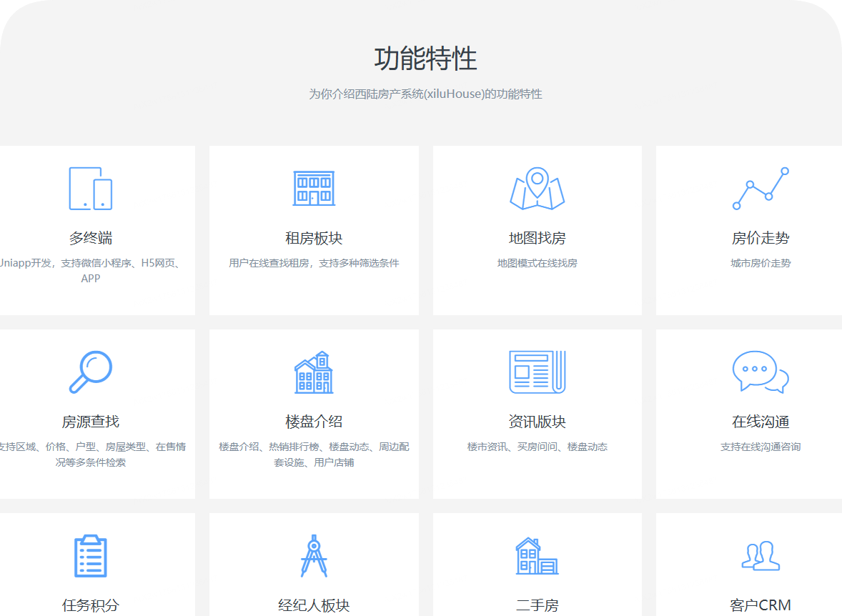Select the apartment house icon above 楼盘介绍
The height and width of the screenshot is (616, 842).
point(314,372)
